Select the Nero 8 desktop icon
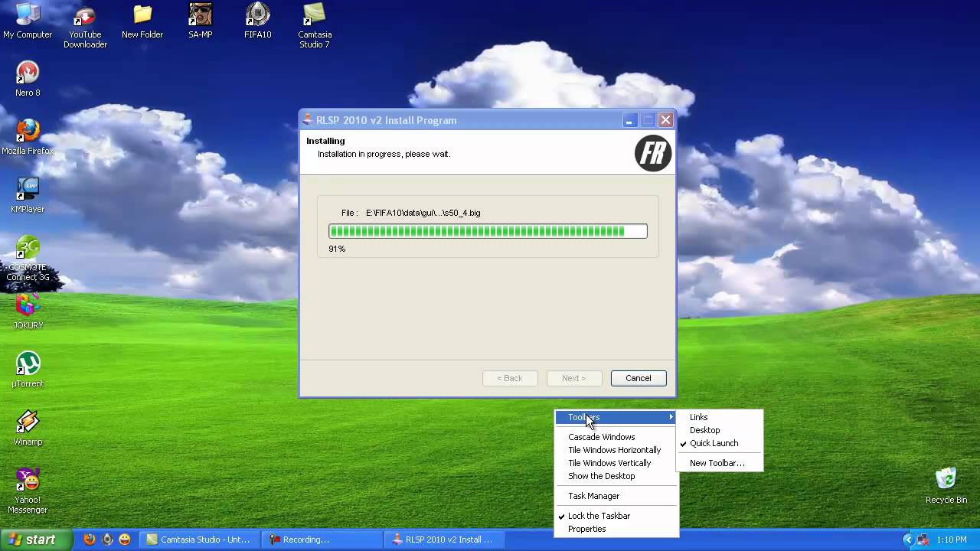This screenshot has width=980, height=551. 28,79
